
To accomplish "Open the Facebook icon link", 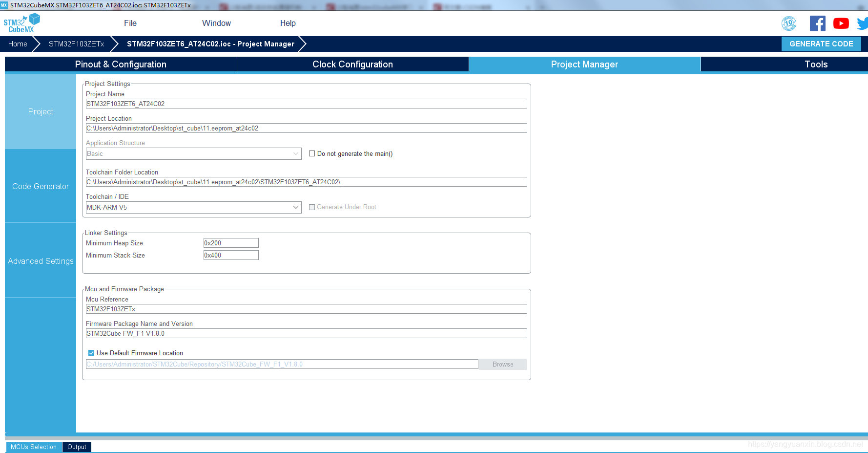I will point(818,23).
